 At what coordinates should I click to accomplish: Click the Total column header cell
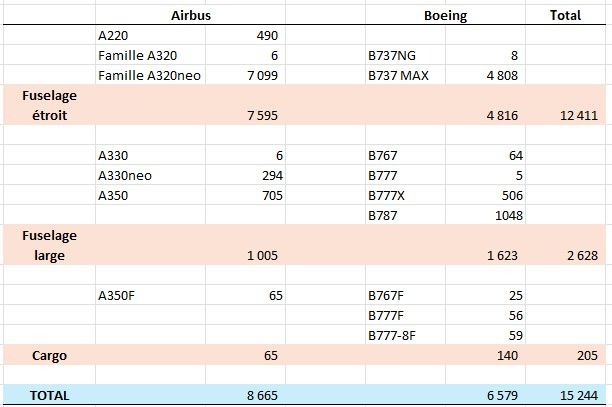569,16
